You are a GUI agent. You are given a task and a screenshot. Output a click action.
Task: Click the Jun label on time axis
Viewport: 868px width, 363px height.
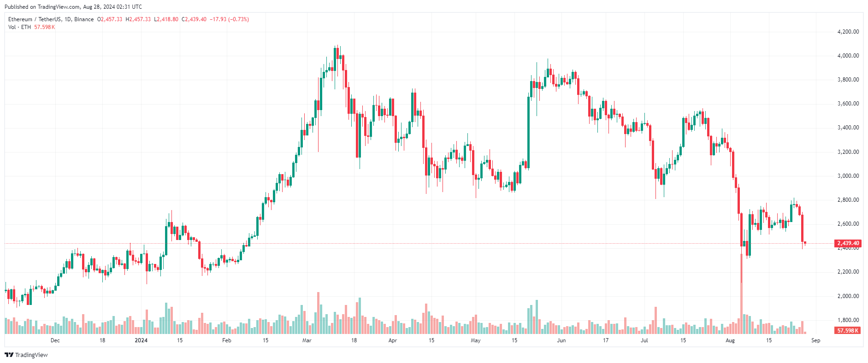561,340
